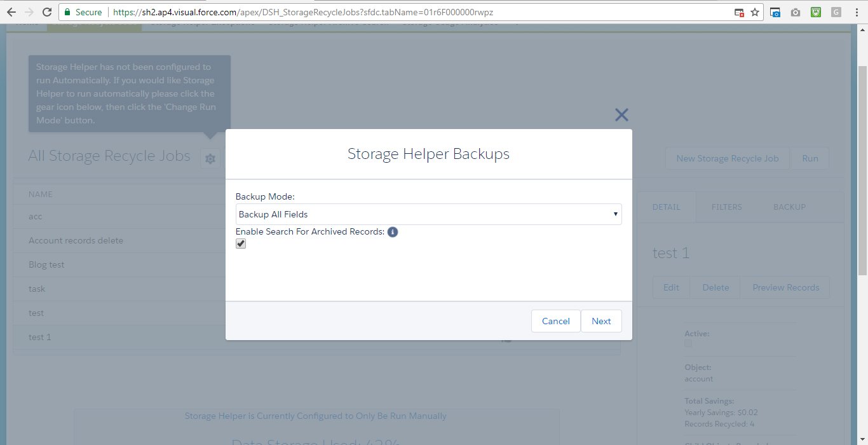Click the info icon beside Enable Search
868x445 pixels.
coord(393,232)
